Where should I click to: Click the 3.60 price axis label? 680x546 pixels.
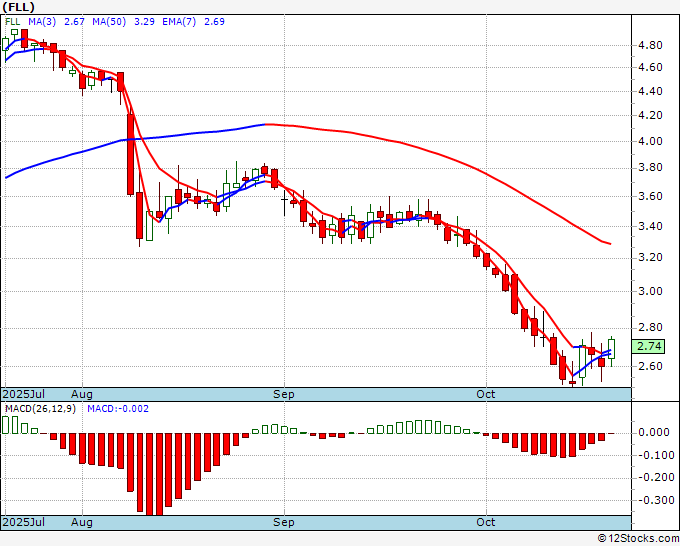(650, 196)
